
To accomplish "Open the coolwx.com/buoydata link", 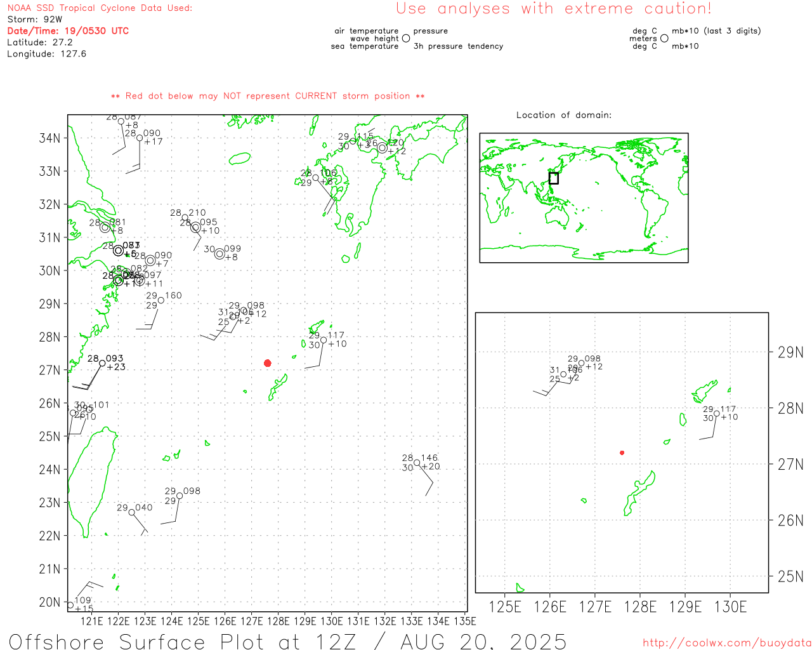I will 727,643.
